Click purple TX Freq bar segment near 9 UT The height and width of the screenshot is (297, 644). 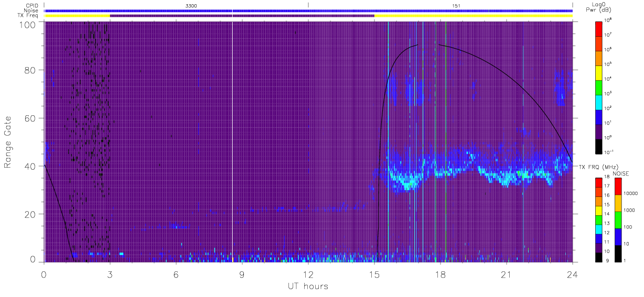[x=242, y=16]
